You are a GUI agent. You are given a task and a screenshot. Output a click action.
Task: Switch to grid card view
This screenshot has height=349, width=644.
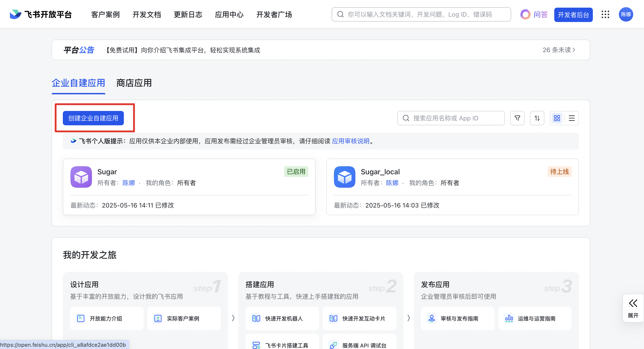point(557,118)
